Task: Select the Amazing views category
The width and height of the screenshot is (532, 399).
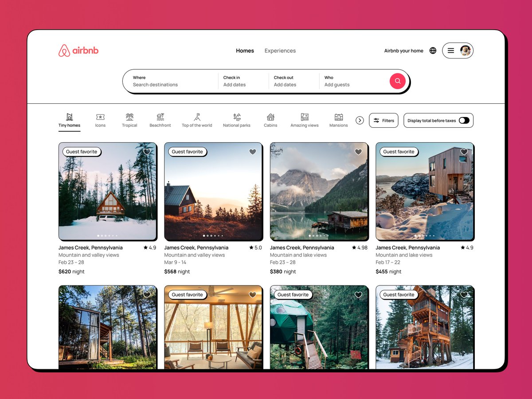Action: 305,120
